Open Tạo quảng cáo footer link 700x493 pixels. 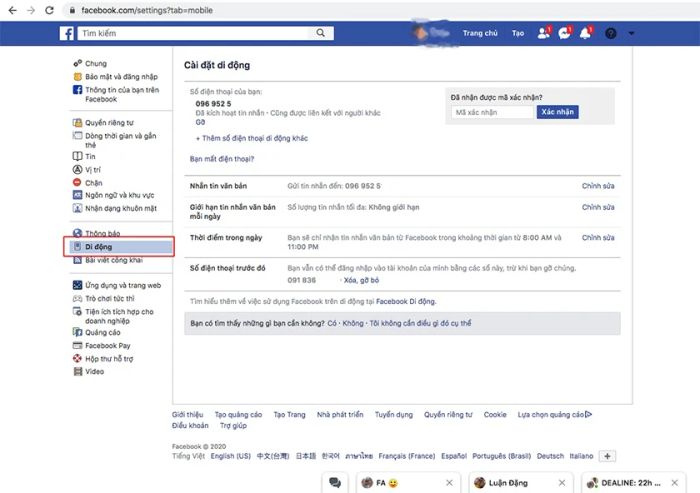coord(238,414)
